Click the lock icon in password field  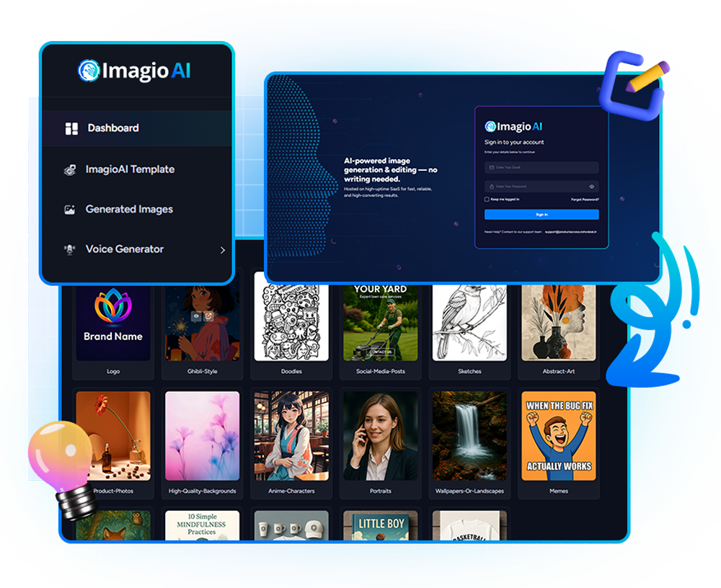point(492,186)
